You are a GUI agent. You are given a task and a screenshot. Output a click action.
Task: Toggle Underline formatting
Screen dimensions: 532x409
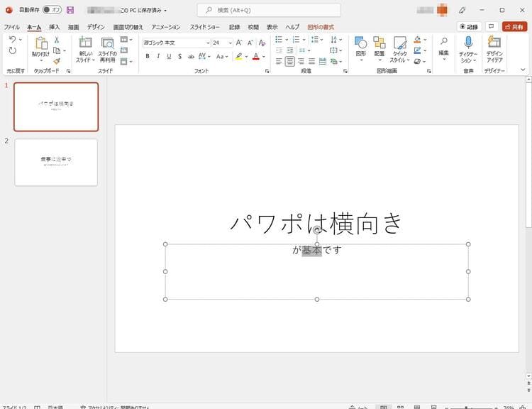pos(169,56)
